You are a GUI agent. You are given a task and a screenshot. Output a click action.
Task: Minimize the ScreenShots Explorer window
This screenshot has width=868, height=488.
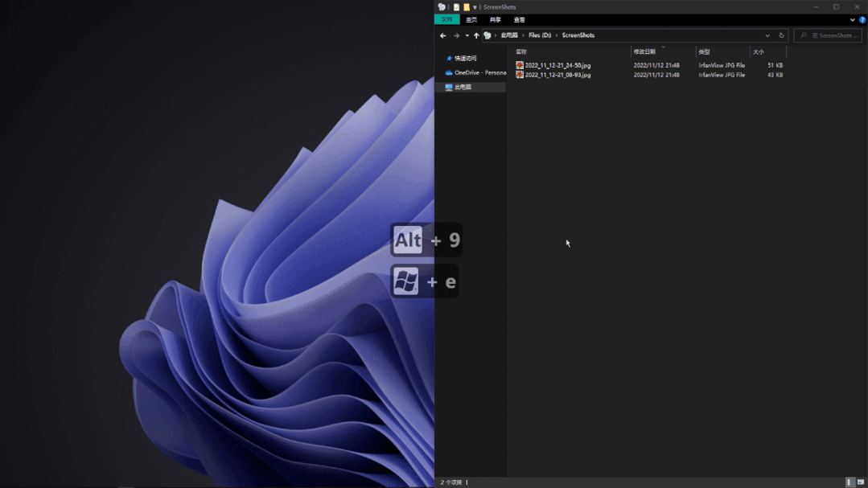(x=816, y=7)
